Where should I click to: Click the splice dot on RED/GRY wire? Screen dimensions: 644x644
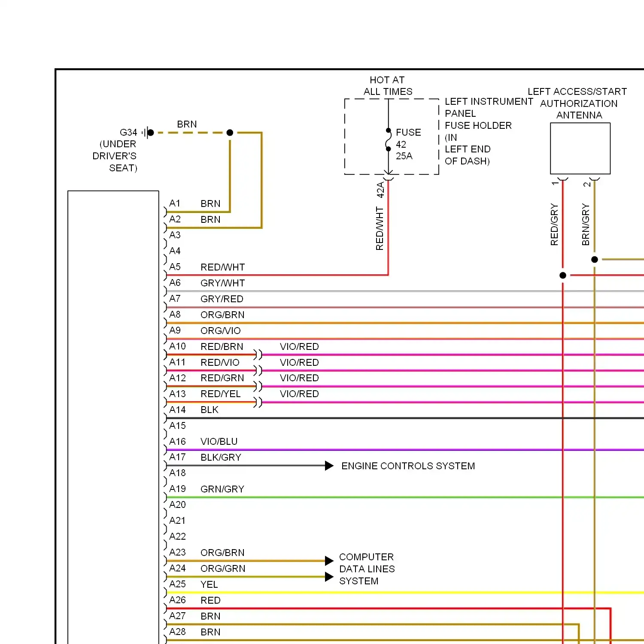point(563,275)
